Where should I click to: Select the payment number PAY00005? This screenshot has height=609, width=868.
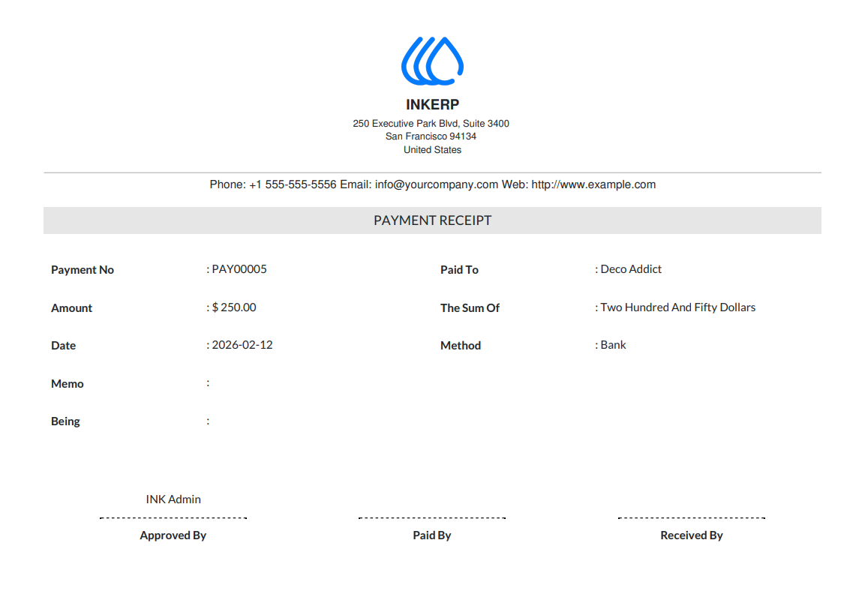[239, 269]
